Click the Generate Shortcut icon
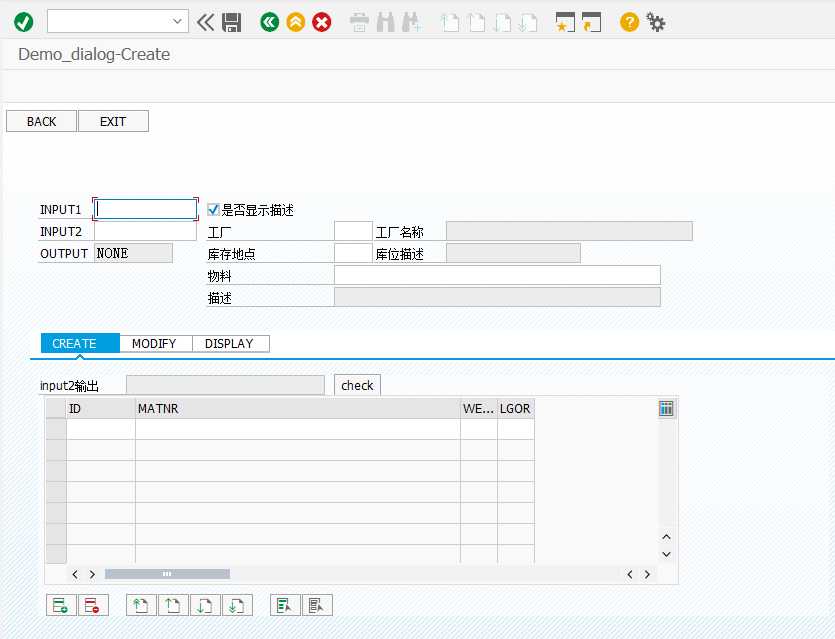 tap(591, 22)
